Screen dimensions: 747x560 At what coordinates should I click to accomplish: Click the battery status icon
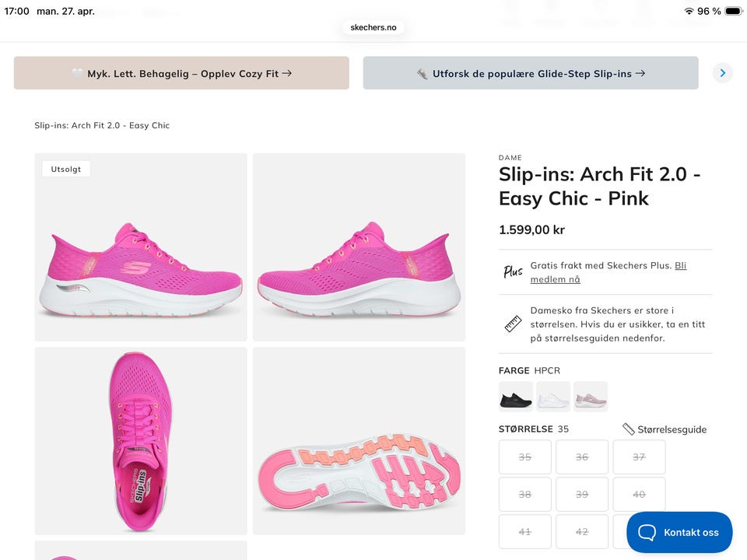734,11
